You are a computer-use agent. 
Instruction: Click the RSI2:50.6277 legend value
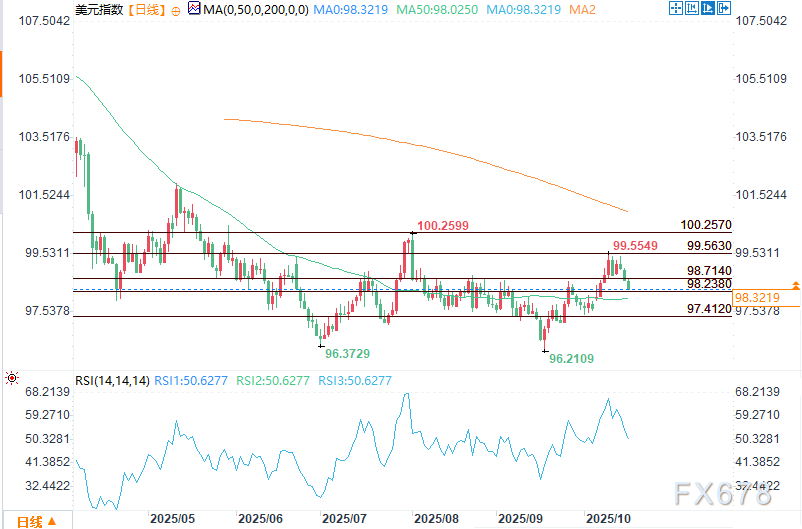click(x=270, y=380)
